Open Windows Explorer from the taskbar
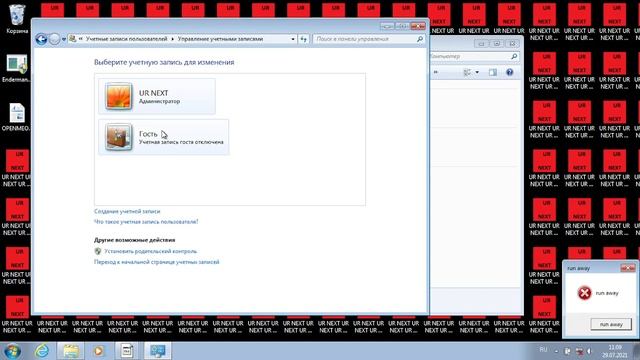Image resolution: width=640 pixels, height=360 pixels. 70,351
